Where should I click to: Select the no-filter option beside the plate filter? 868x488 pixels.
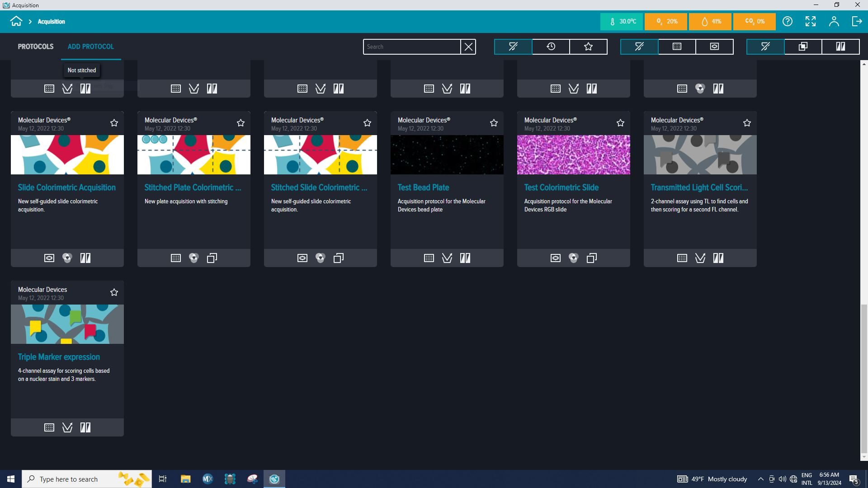point(639,47)
